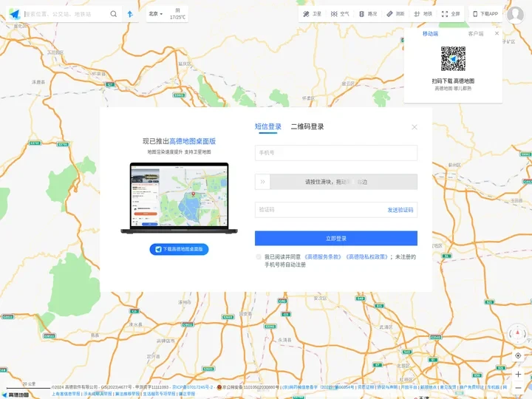Click 发送验证码 to send code

pos(400,210)
